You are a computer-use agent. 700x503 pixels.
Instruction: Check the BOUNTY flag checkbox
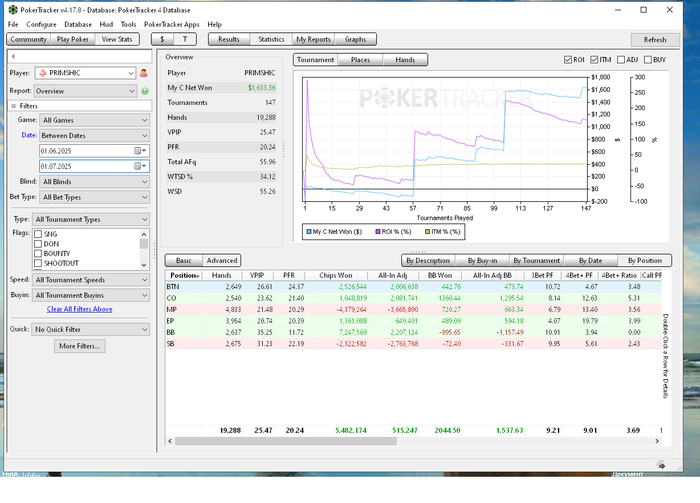click(x=38, y=254)
